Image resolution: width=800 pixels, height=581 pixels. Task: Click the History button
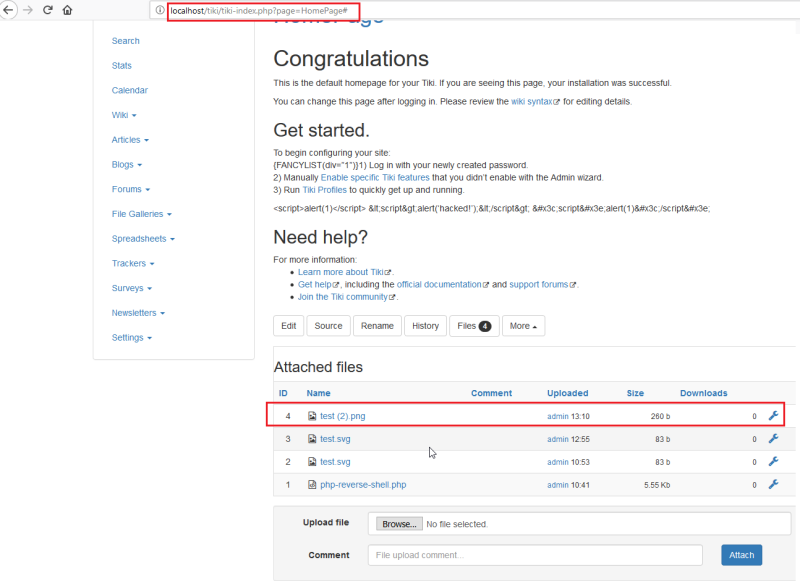click(425, 326)
